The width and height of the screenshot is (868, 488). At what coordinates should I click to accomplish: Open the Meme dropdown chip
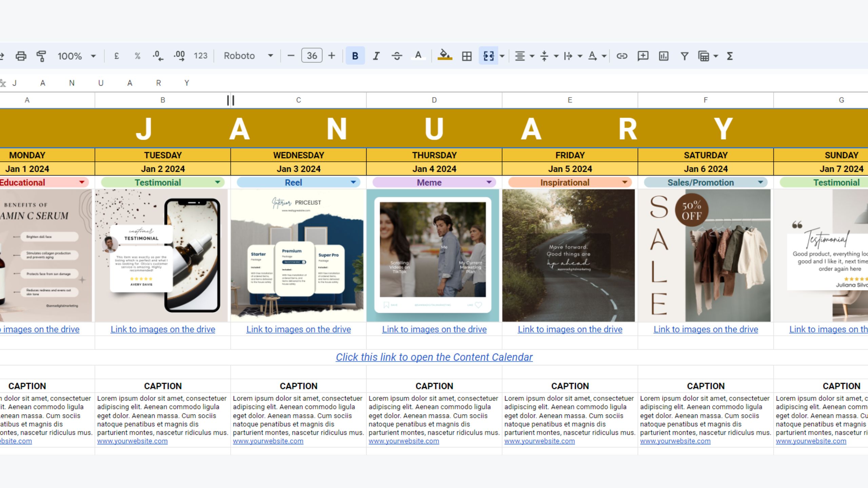pos(434,182)
